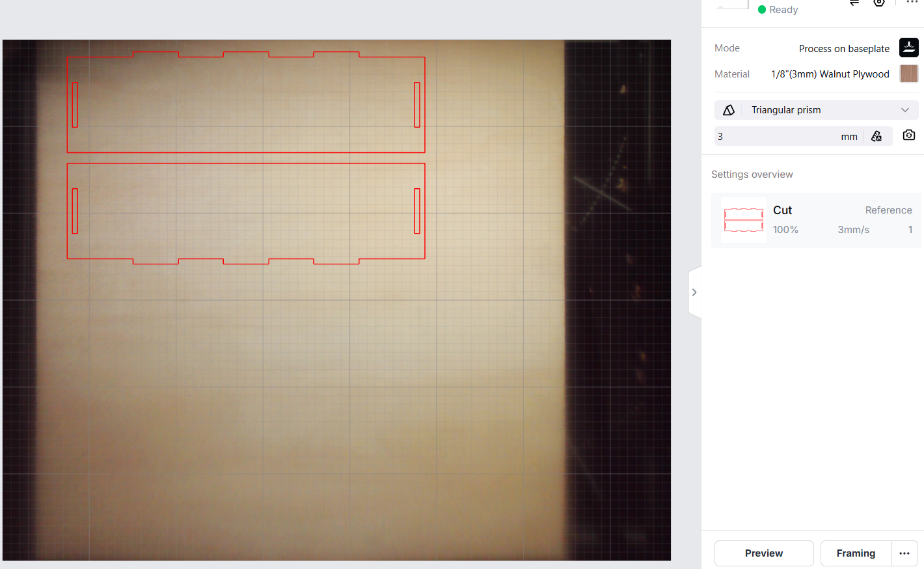The height and width of the screenshot is (569, 924).
Task: Click the refresh camera image icon
Action: tap(909, 135)
